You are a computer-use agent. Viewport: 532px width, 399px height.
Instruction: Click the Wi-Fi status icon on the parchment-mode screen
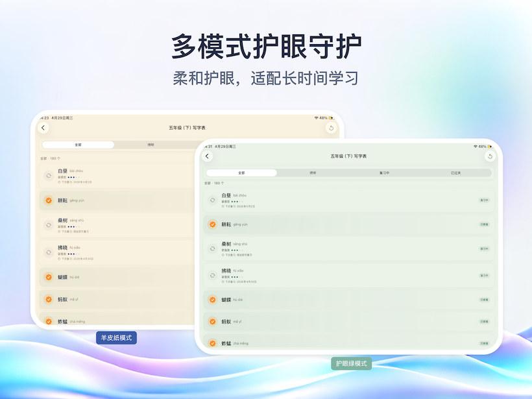point(316,118)
